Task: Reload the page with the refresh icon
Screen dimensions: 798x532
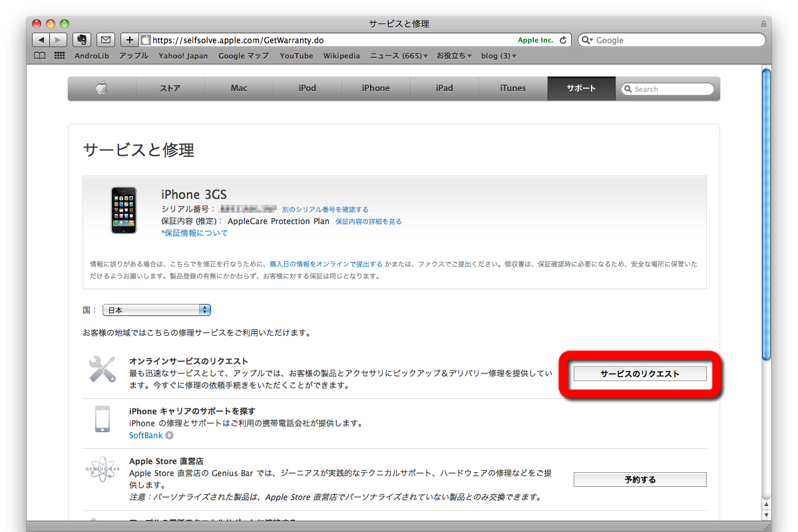Action: (563, 40)
